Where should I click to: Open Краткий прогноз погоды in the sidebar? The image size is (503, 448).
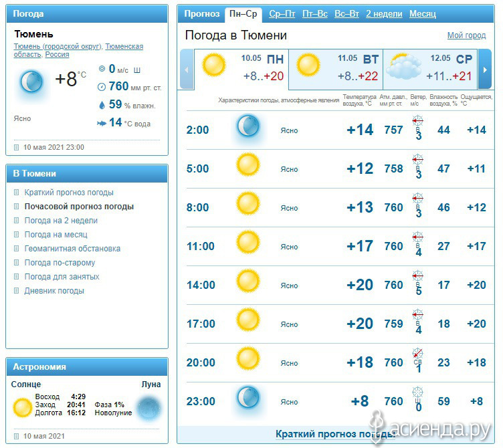(69, 193)
